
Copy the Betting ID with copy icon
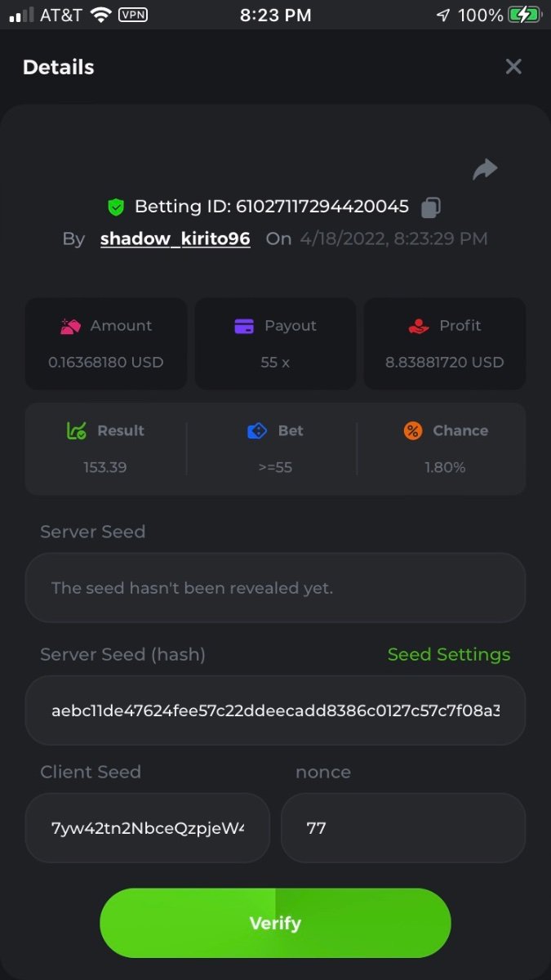pyautogui.click(x=430, y=207)
